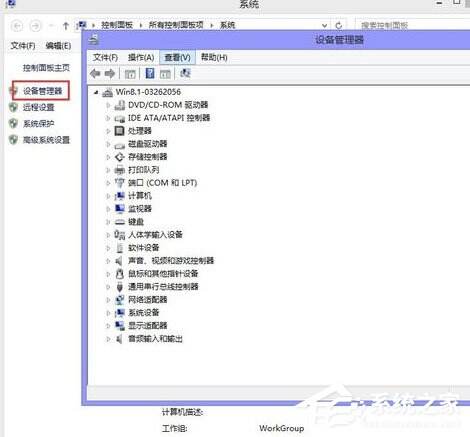
Task: Click the Forward arrow in Device Manager toolbar
Action: click(x=110, y=73)
